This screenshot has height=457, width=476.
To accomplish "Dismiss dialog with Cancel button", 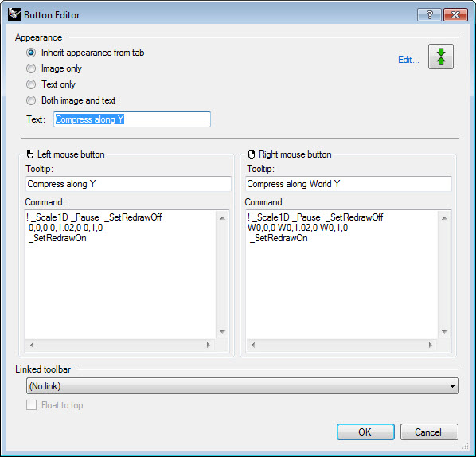I will [429, 432].
